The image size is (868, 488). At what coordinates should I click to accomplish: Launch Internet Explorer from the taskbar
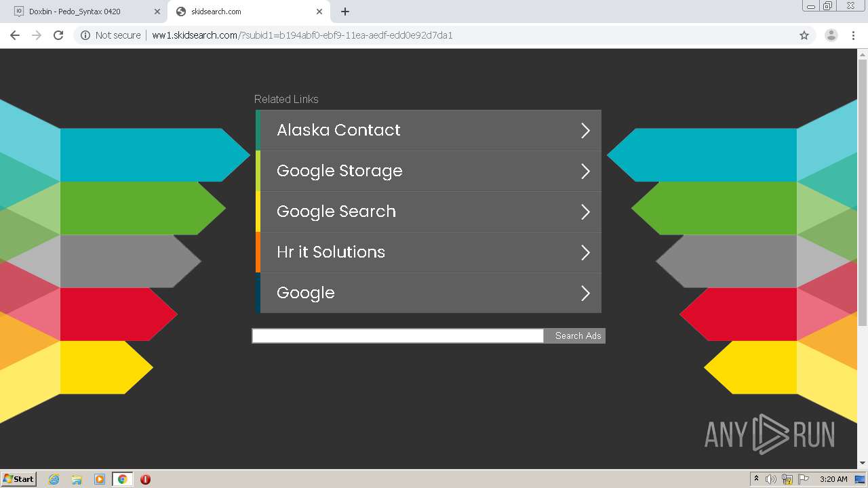point(54,479)
